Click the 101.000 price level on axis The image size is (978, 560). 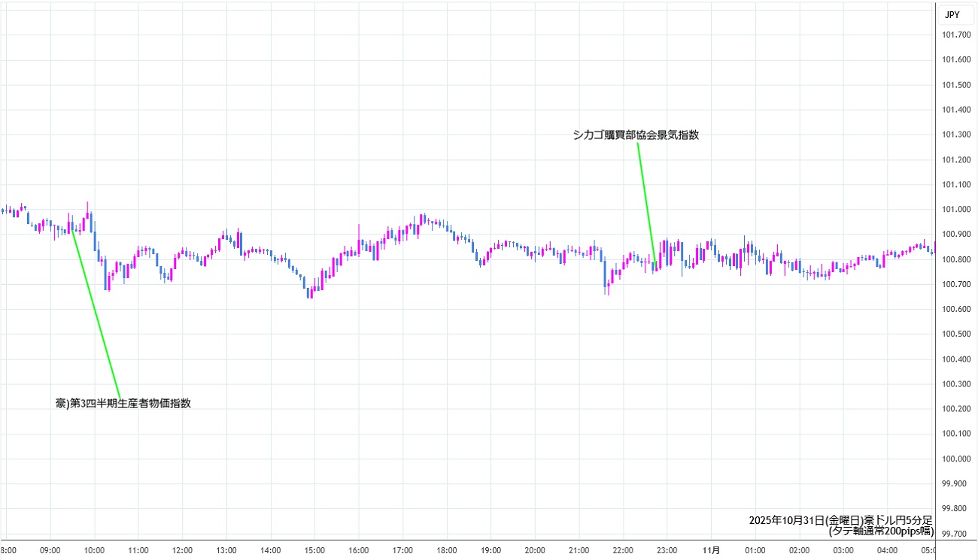tap(955, 210)
